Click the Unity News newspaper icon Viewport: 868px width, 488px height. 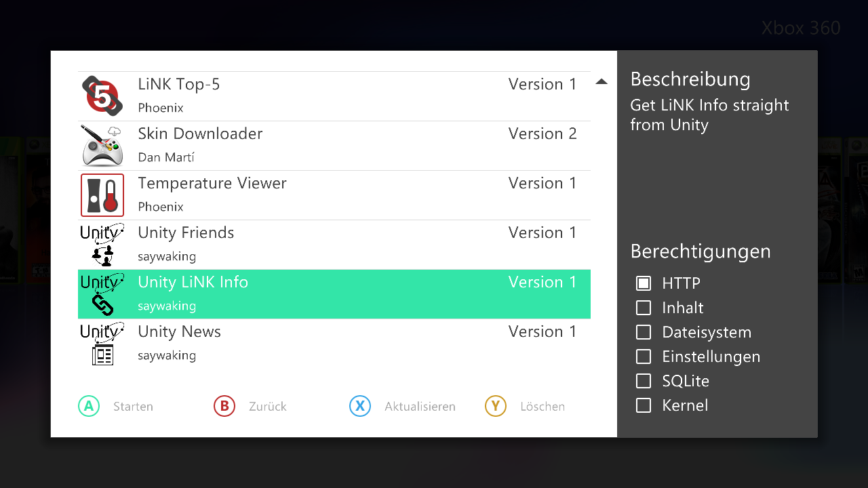tap(102, 344)
